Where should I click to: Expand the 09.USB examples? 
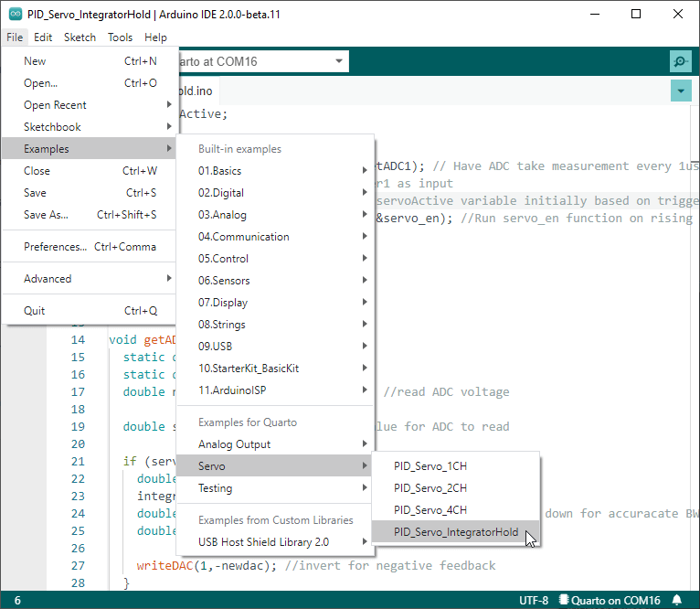[275, 346]
